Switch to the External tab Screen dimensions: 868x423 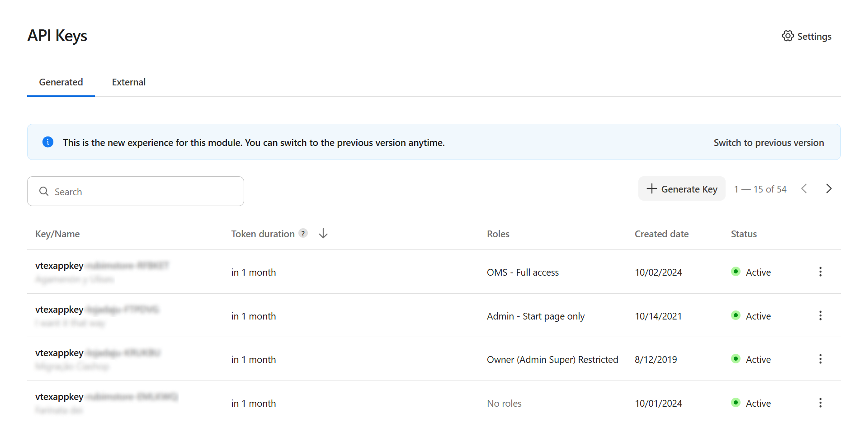(x=129, y=82)
